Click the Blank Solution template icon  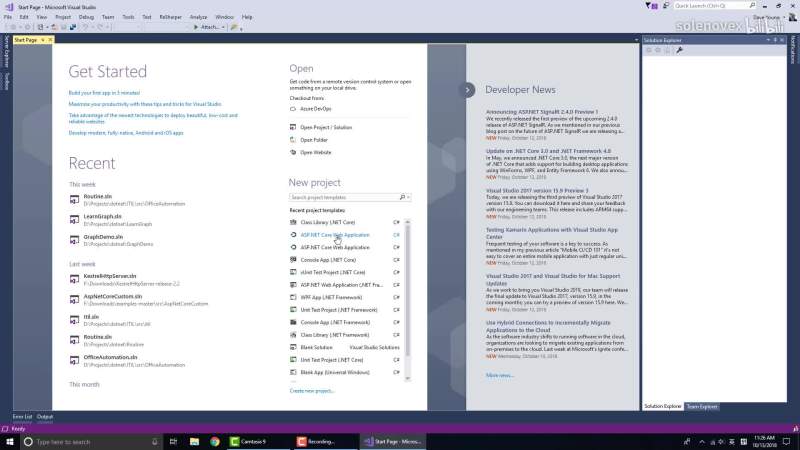pos(293,347)
